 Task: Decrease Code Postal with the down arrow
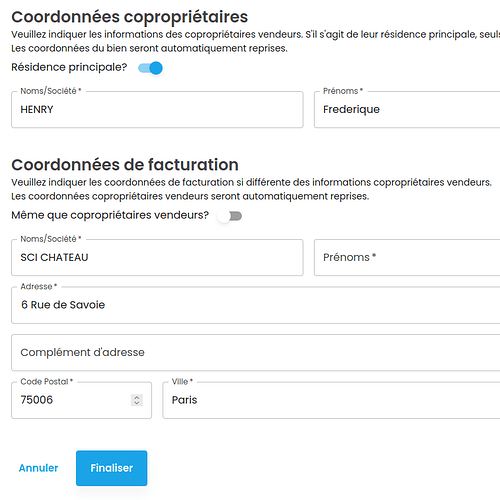point(137,403)
